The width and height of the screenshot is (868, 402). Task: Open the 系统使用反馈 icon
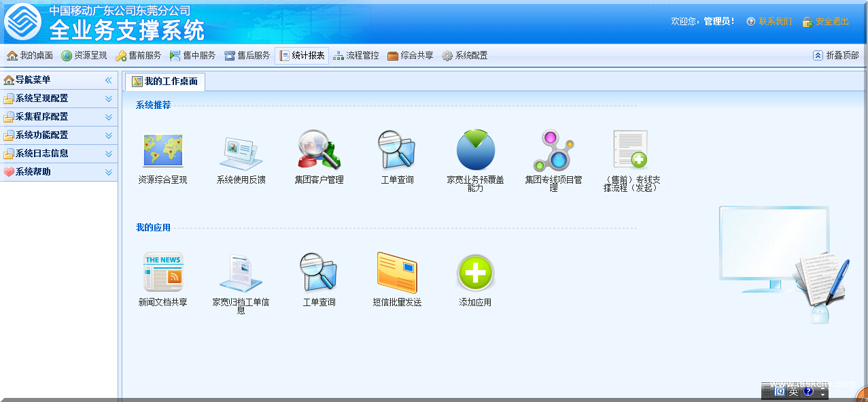(x=241, y=151)
